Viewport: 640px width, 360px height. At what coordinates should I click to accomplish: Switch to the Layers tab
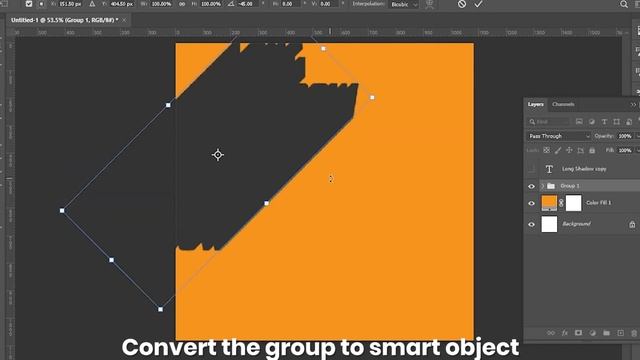535,104
